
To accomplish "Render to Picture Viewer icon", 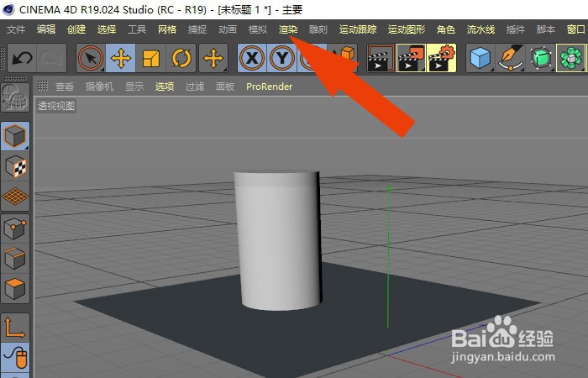I will 412,58.
